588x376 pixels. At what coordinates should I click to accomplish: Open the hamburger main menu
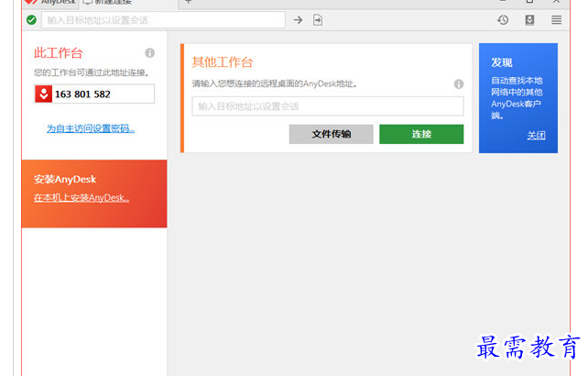557,20
